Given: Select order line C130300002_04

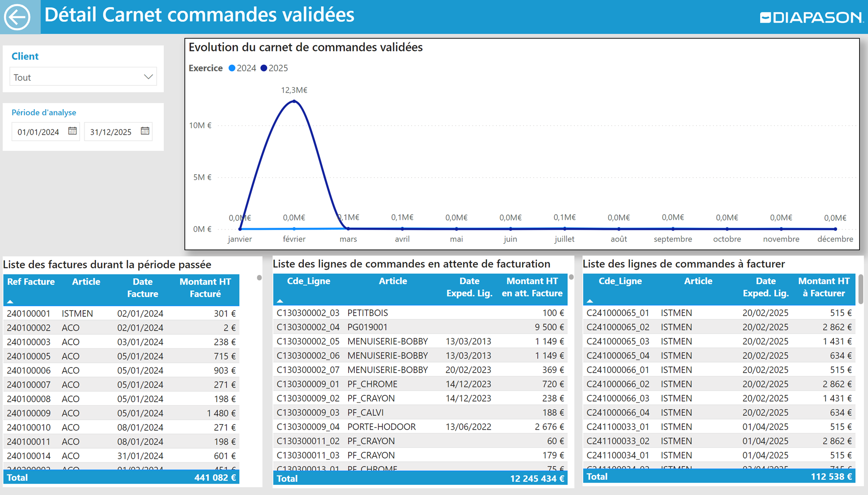Looking at the screenshot, I should 308,327.
